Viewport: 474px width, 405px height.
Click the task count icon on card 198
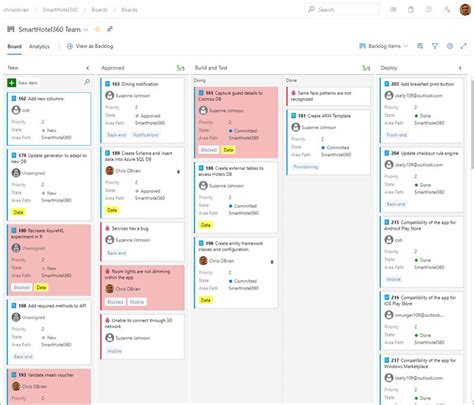(x=272, y=262)
